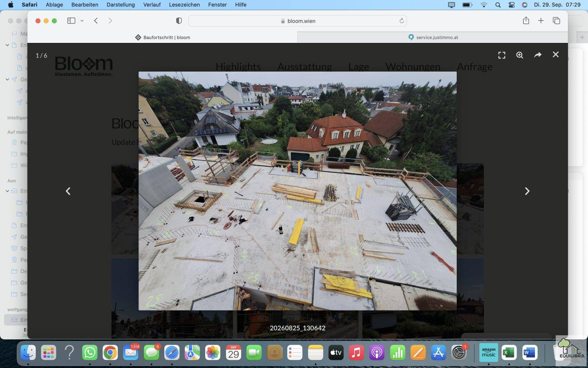Open Spotlight search in menu bar
The height and width of the screenshot is (368, 588).
pos(498,5)
